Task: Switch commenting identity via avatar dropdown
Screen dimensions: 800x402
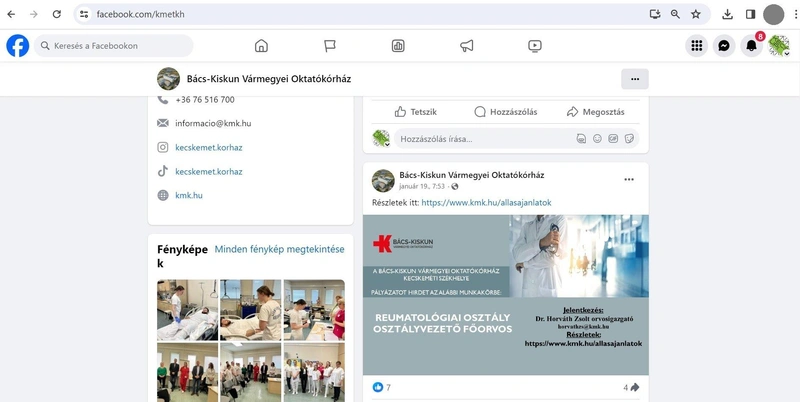Action: click(381, 139)
